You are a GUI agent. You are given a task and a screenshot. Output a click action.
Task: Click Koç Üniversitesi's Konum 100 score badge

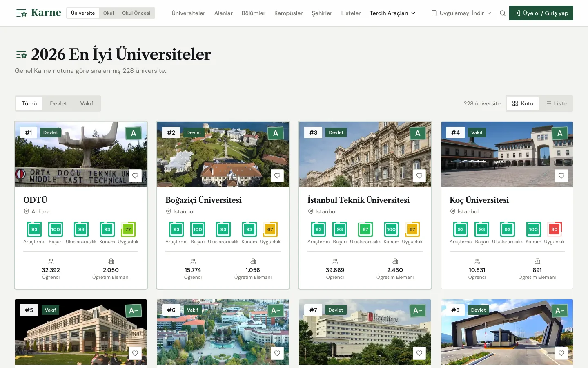coord(533,229)
